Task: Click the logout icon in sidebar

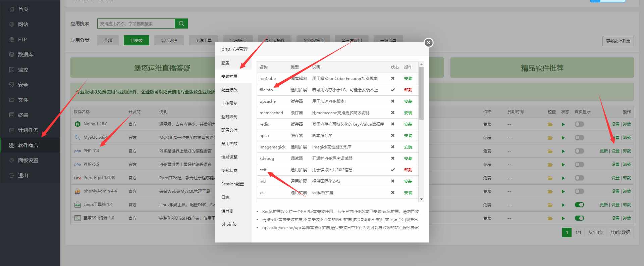Action: click(x=12, y=175)
